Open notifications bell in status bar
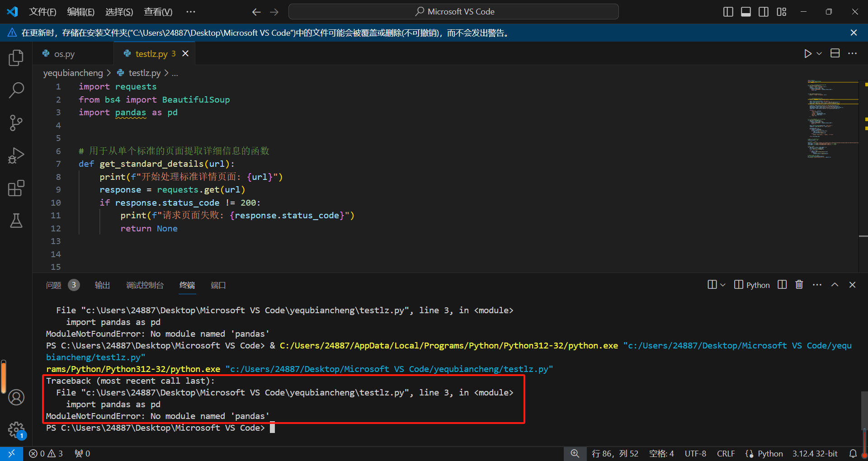Screen dimensions: 868x461 [853, 453]
